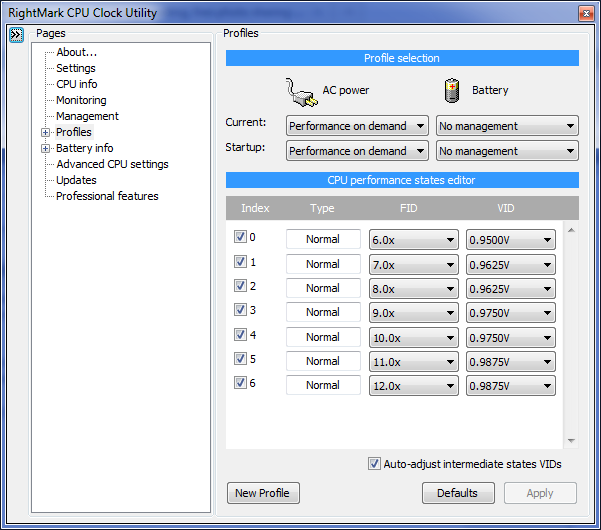Open VID dropdown for index 3

pos(511,313)
